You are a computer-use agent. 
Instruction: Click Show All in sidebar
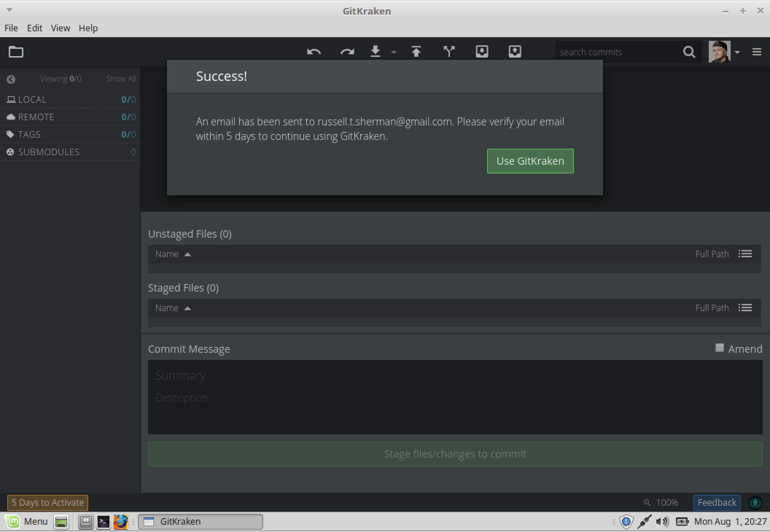coord(121,79)
